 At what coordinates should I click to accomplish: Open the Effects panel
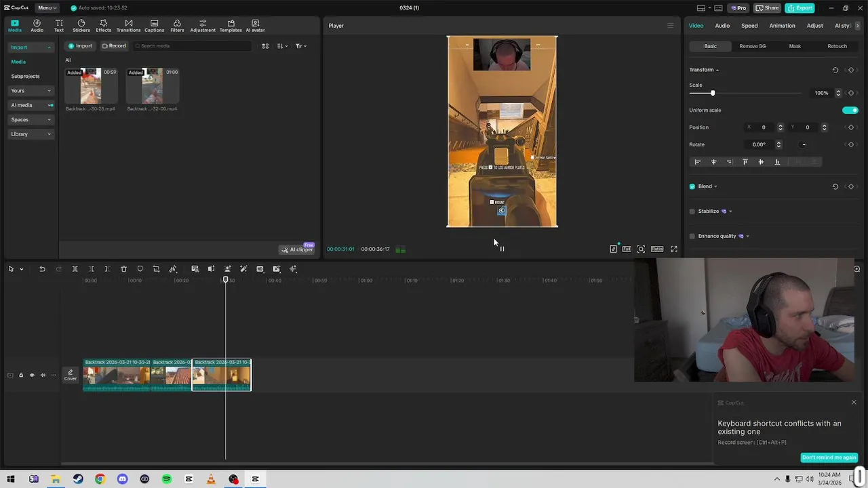point(103,26)
